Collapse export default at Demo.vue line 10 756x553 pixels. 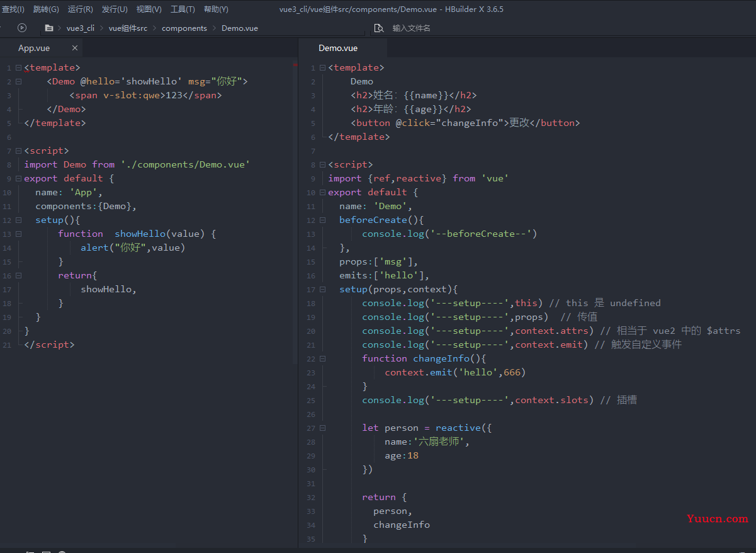click(x=322, y=192)
